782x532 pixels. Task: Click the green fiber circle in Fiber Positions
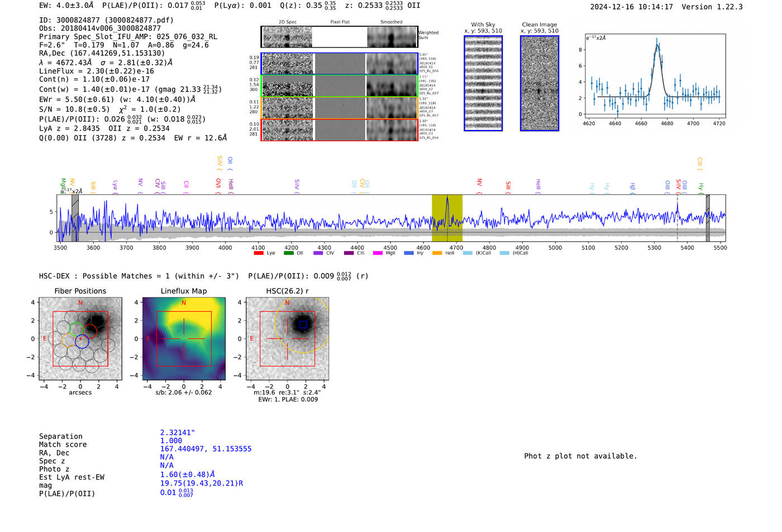[x=77, y=329]
